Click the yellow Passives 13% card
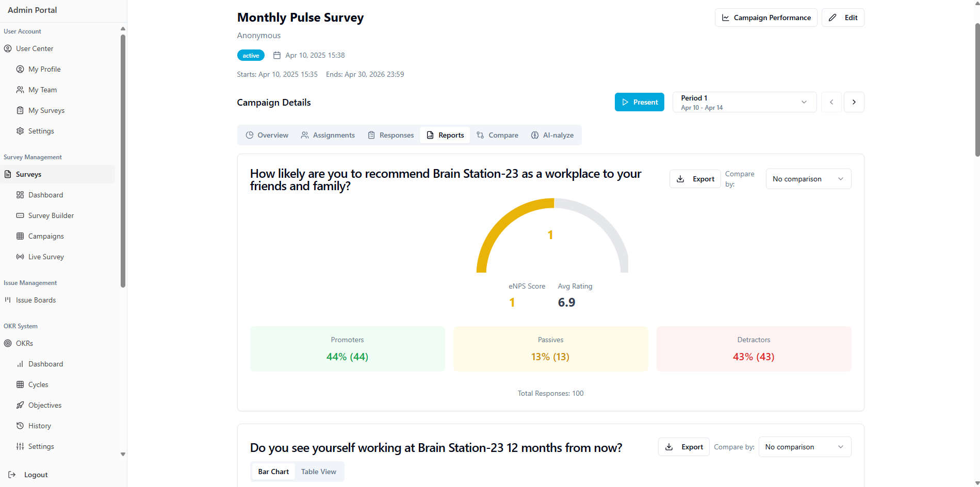Viewport: 980px width, 487px height. (551, 349)
